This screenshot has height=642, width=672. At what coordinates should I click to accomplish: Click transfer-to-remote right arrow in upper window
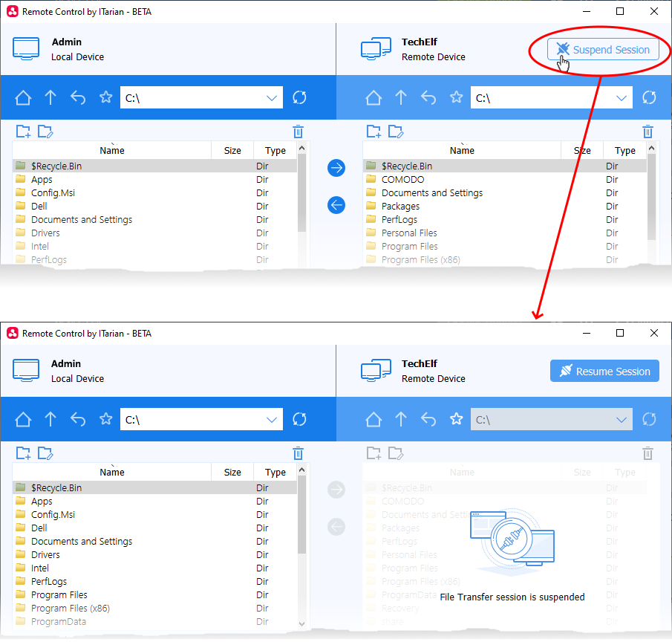point(336,168)
